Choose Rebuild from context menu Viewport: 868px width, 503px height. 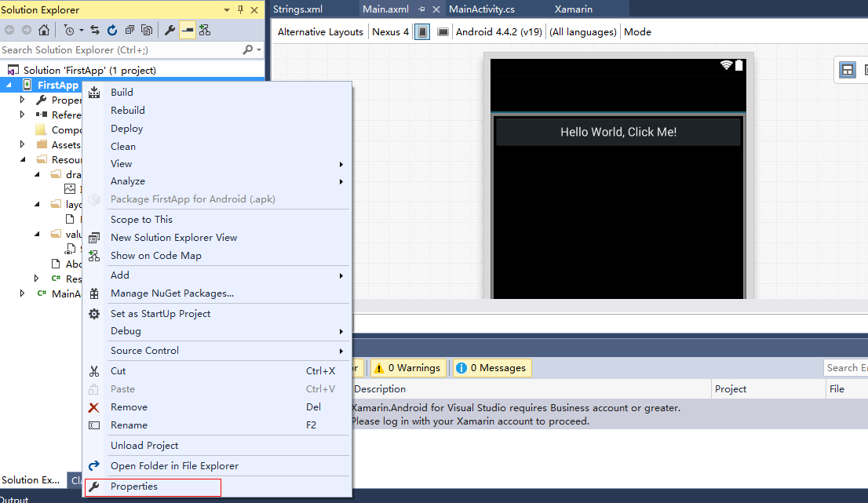pyautogui.click(x=217, y=110)
